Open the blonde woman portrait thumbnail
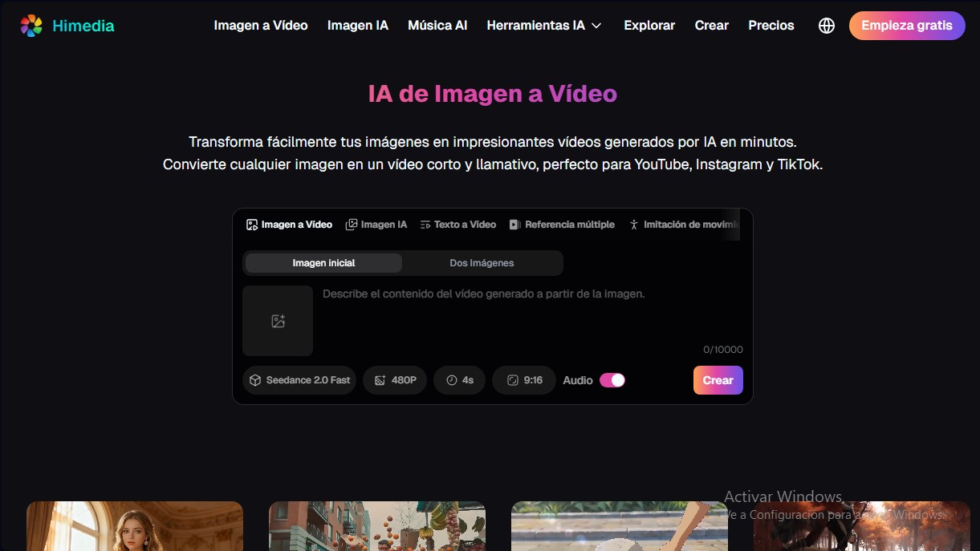The width and height of the screenshot is (980, 551). (x=135, y=526)
